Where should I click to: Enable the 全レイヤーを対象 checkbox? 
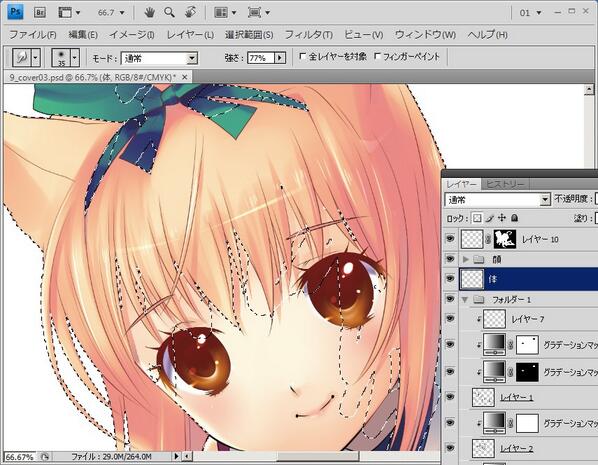click(x=302, y=56)
